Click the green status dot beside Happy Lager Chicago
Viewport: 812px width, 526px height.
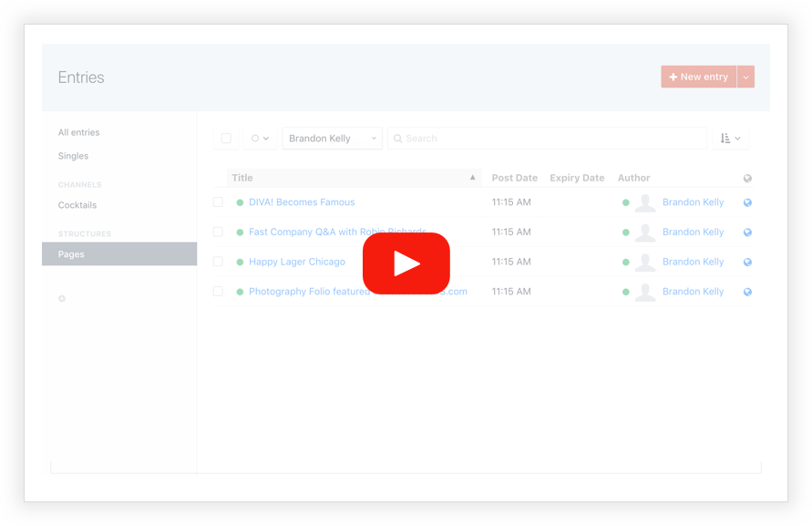(240, 263)
